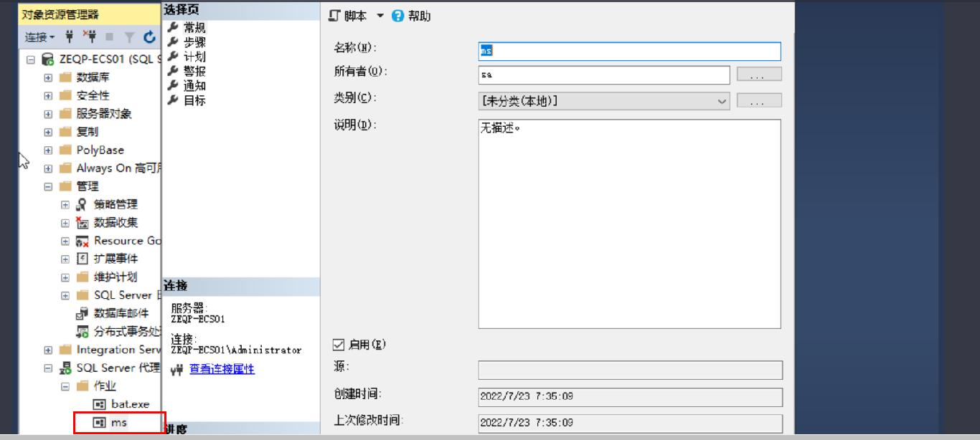Click the 所有者 input field
This screenshot has height=440, width=980.
pyautogui.click(x=604, y=75)
